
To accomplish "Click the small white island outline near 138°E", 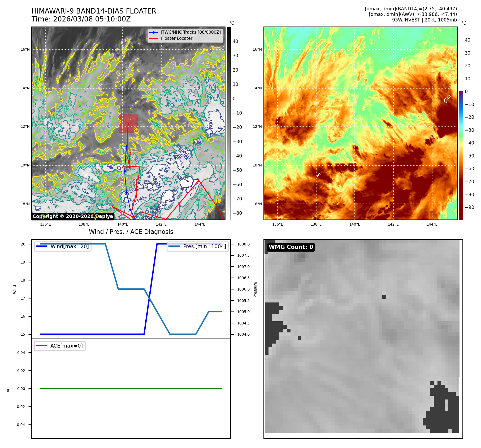I will 319,175.
